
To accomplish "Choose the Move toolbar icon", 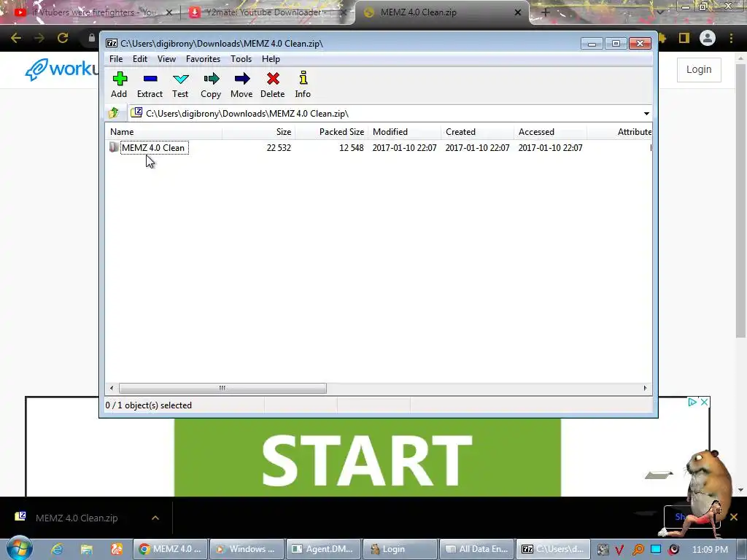I will pyautogui.click(x=241, y=85).
